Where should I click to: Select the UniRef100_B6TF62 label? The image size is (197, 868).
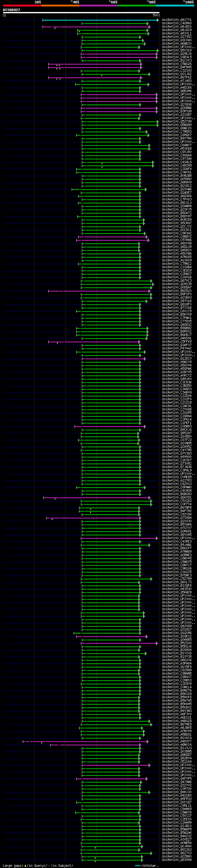[176, 78]
